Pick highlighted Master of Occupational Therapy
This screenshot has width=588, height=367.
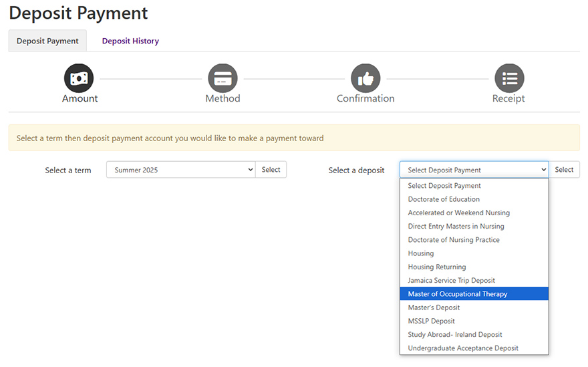474,294
